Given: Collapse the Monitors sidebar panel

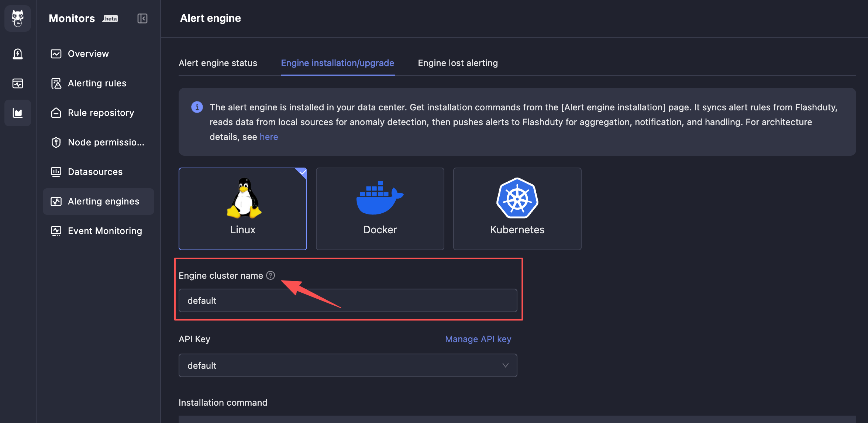Looking at the screenshot, I should [142, 18].
